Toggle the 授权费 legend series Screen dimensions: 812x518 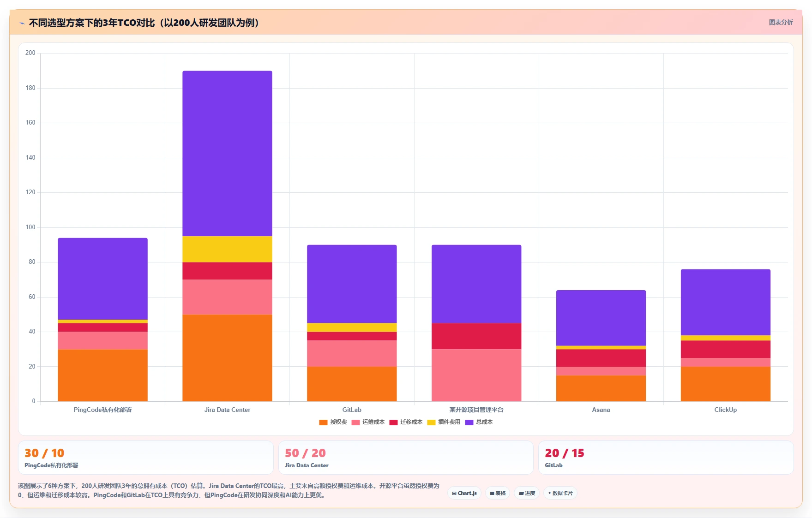[x=333, y=422]
